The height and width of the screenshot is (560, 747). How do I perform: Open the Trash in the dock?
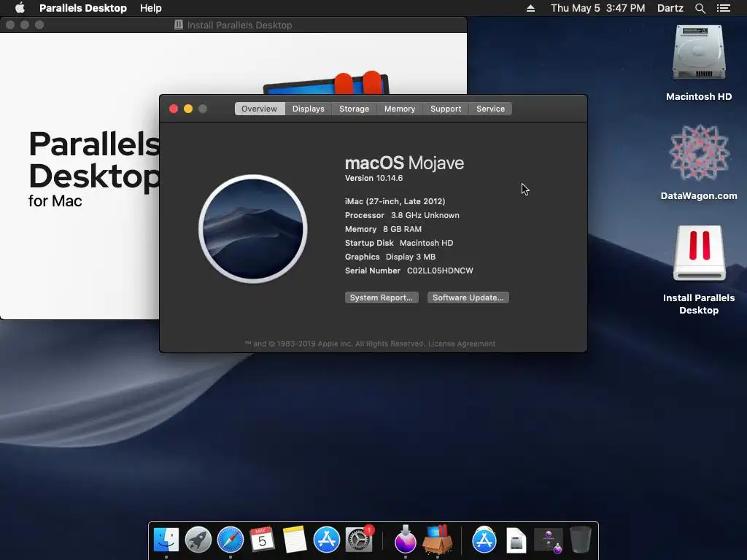pos(580,540)
